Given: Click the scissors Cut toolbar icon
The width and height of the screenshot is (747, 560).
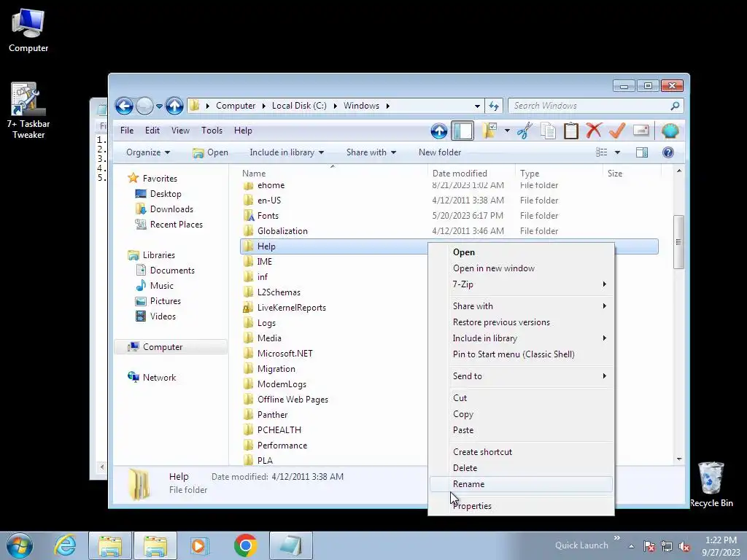Looking at the screenshot, I should pyautogui.click(x=525, y=131).
